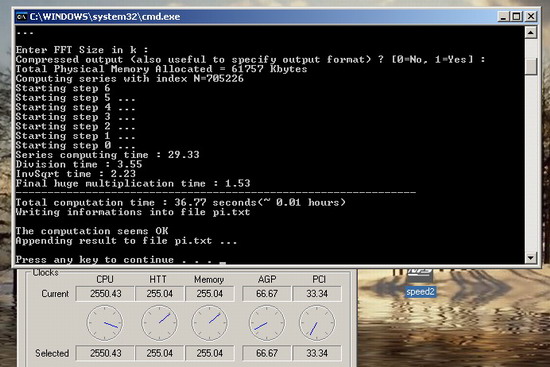
Task: Click the 'Appending result to file pi.txt' line
Action: pos(126,241)
